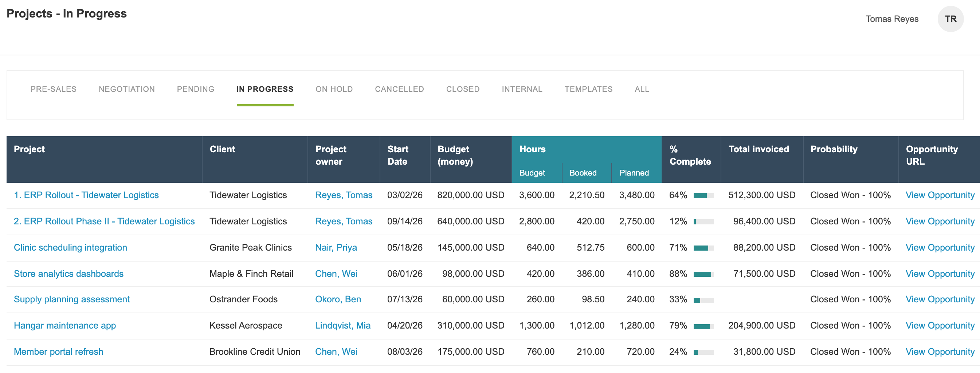This screenshot has width=980, height=373.
Task: Switch to the Pre-Sales tab
Action: pyautogui.click(x=54, y=89)
